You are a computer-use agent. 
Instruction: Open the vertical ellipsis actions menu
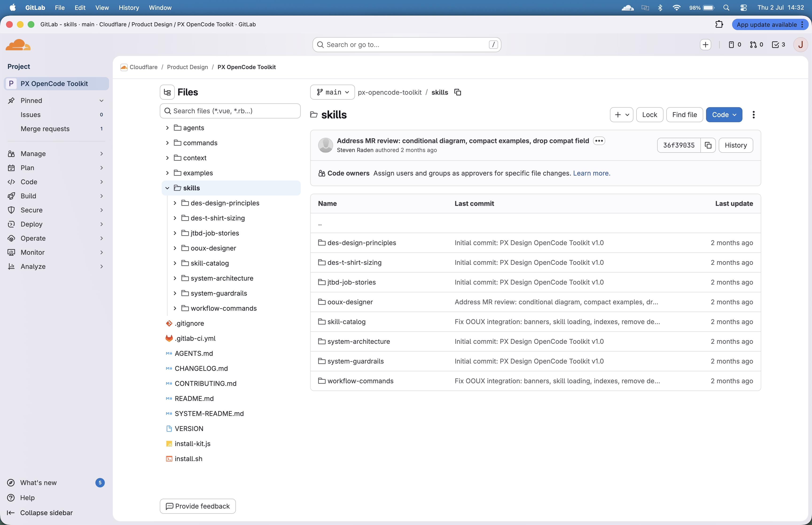(x=753, y=114)
